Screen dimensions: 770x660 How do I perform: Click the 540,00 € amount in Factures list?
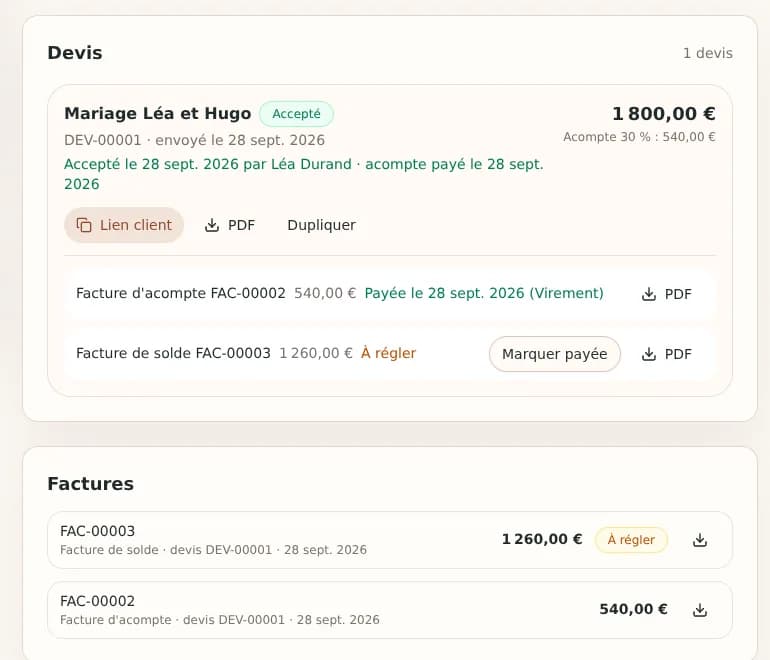point(633,609)
